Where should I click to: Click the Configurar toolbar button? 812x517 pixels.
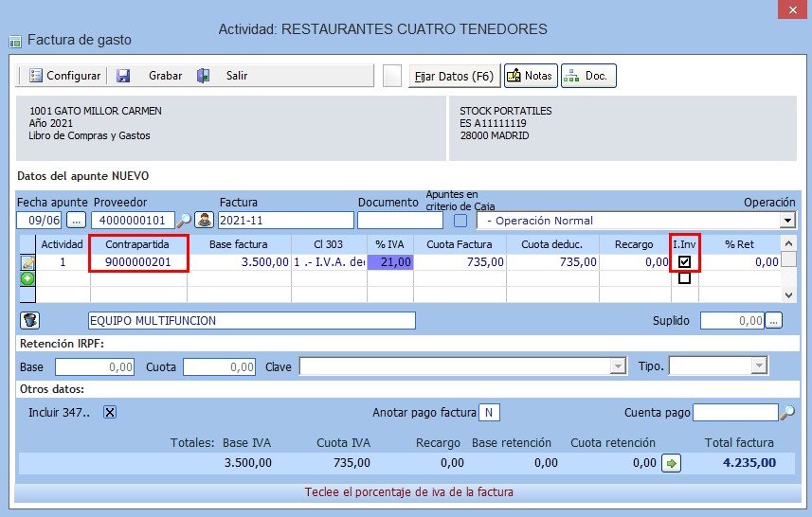(64, 76)
